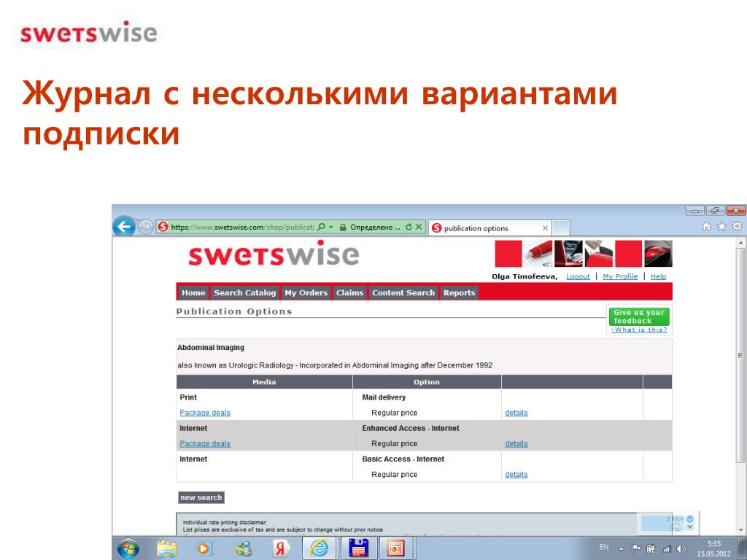Select the publication options browser tab
This screenshot has width=747, height=560.
coord(489,228)
